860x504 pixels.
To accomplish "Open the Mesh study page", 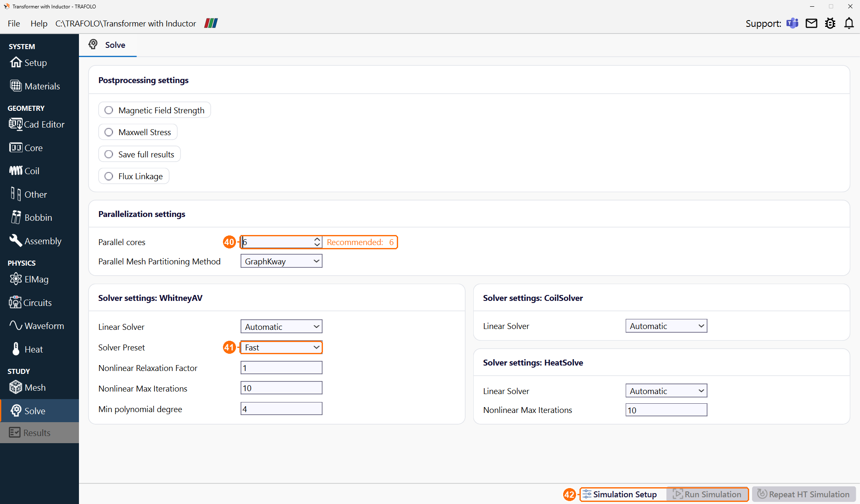I will pyautogui.click(x=28, y=387).
